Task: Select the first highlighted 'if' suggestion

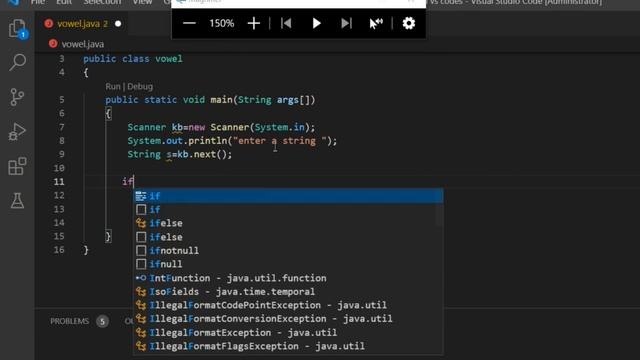Action: (289, 196)
